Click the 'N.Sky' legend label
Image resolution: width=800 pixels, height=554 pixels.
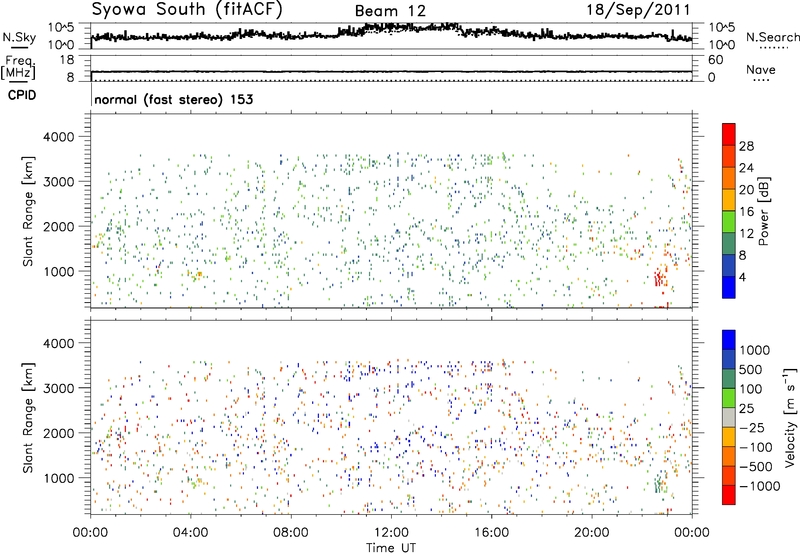click(x=19, y=37)
